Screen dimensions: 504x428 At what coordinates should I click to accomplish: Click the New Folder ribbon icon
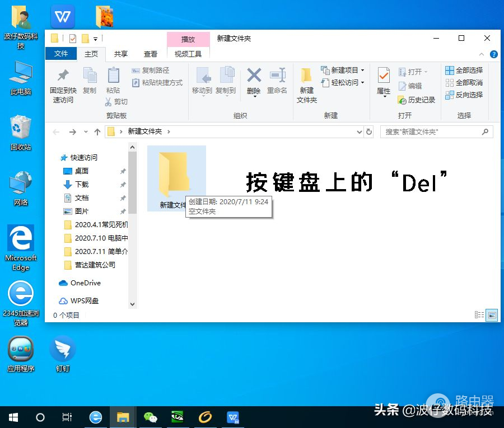click(306, 76)
